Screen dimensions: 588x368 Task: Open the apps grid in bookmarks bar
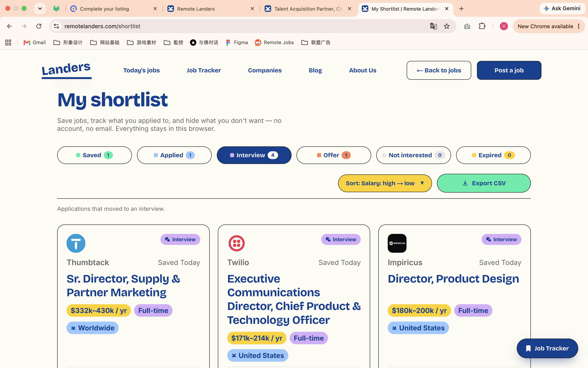[8, 43]
